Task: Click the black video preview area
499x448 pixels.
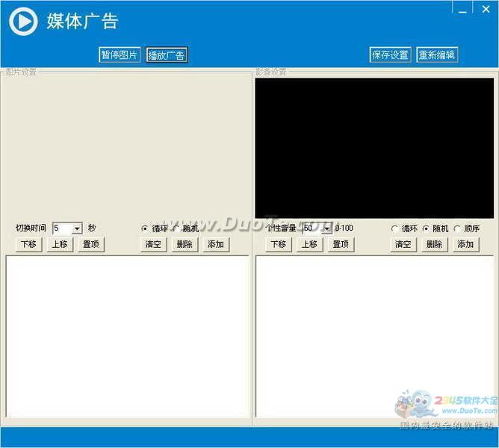Action: pos(374,148)
